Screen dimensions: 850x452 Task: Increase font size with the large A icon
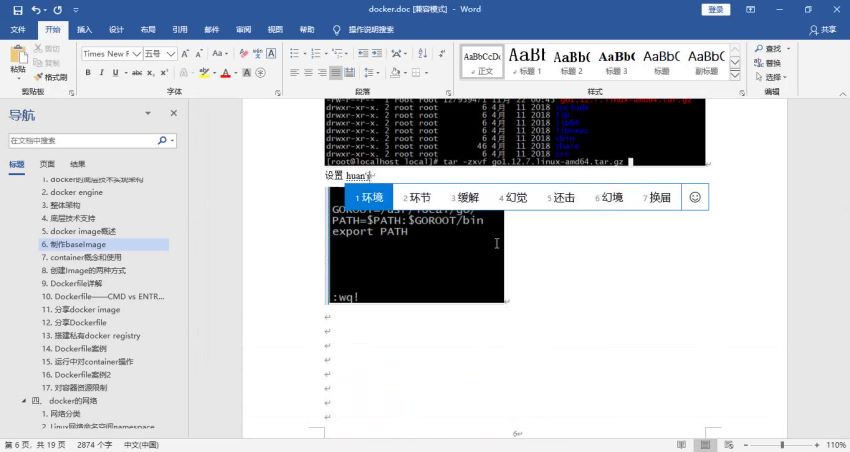coord(185,54)
